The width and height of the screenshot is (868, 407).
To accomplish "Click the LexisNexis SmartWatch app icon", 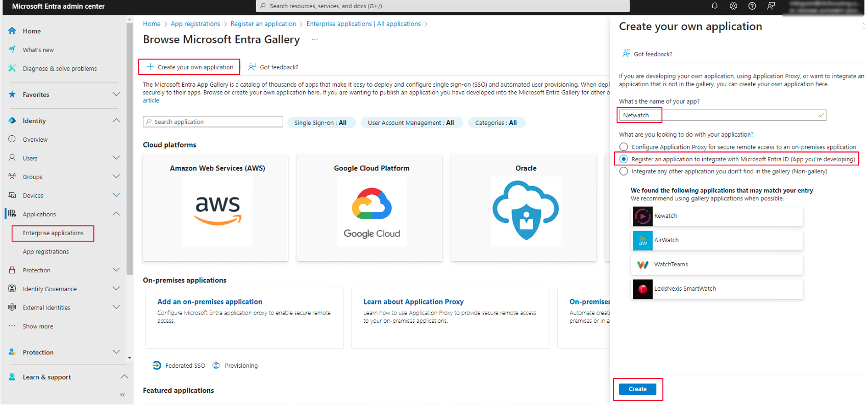I will click(x=642, y=289).
